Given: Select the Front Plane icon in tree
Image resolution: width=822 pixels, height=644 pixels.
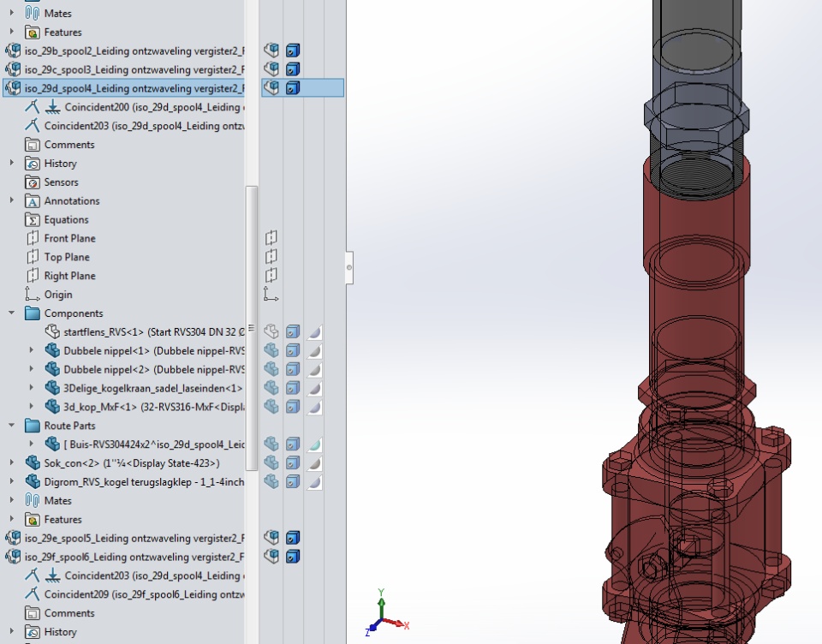Looking at the screenshot, I should [32, 238].
